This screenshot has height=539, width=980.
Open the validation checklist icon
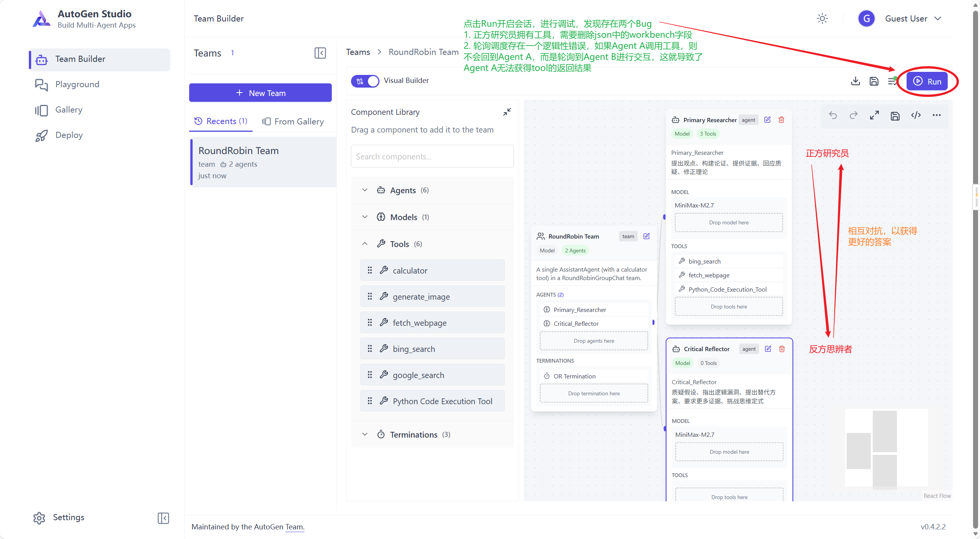[x=892, y=81]
